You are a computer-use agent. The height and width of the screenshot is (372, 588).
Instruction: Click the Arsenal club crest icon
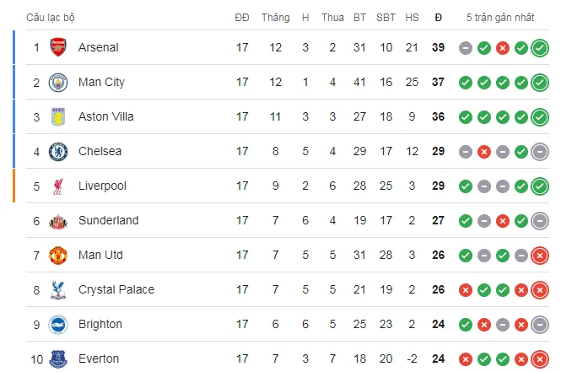tap(58, 47)
